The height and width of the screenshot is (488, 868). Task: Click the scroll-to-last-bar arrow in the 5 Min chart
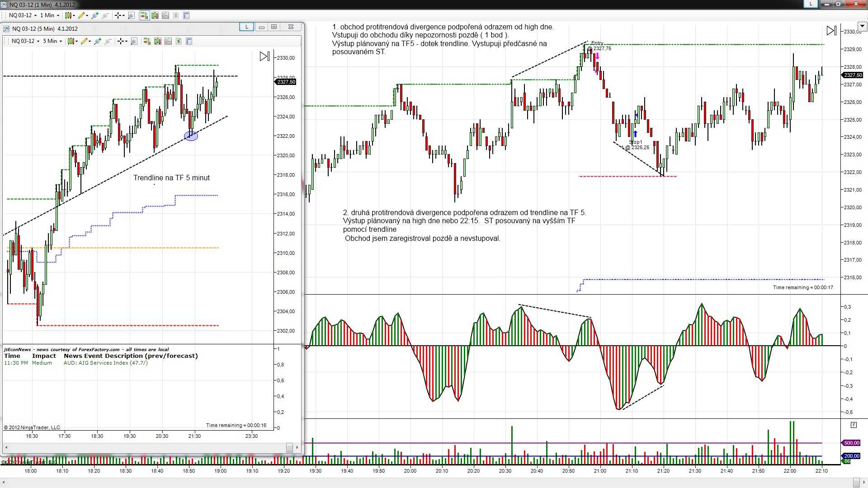264,56
